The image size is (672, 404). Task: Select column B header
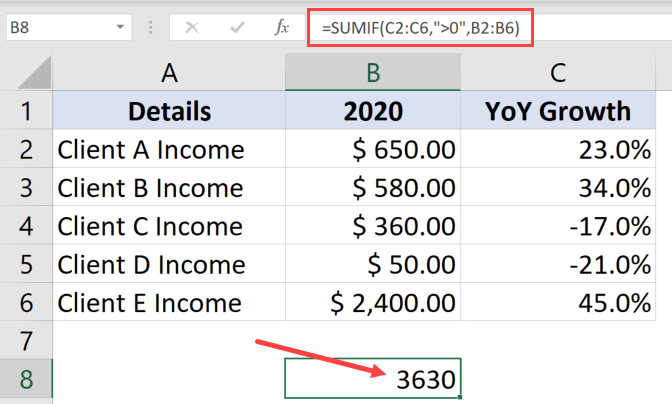pos(372,72)
